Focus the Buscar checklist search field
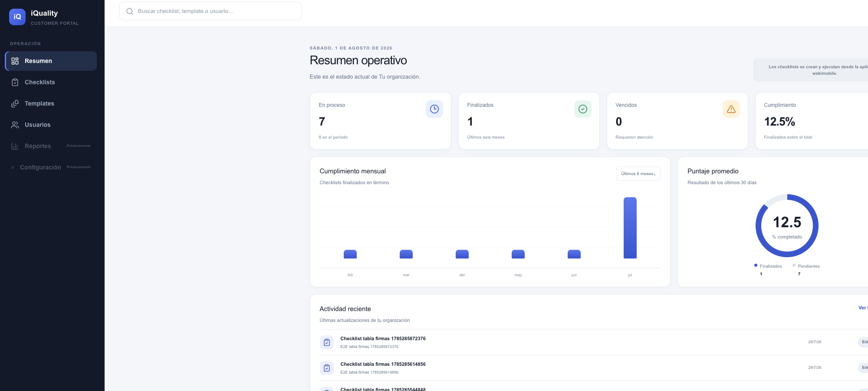The width and height of the screenshot is (868, 391). [x=210, y=11]
